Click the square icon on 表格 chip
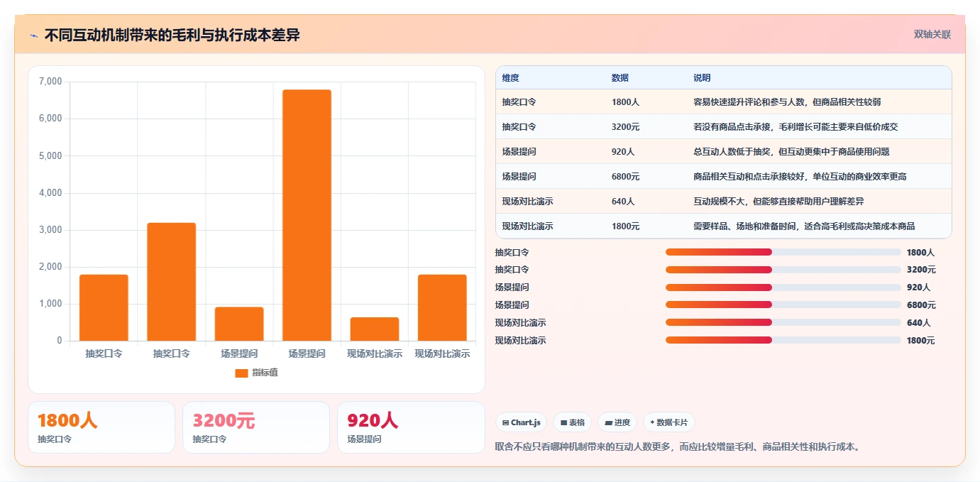The height and width of the screenshot is (482, 980). 563,422
